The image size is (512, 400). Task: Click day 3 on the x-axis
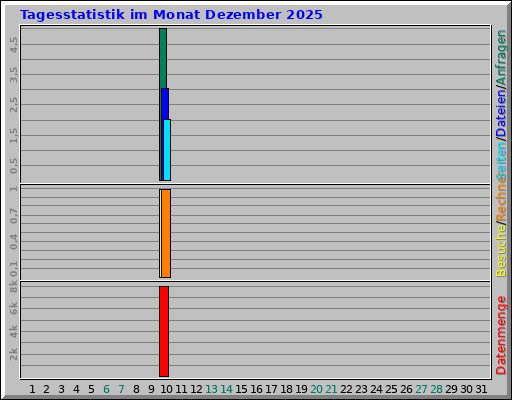[61, 389]
